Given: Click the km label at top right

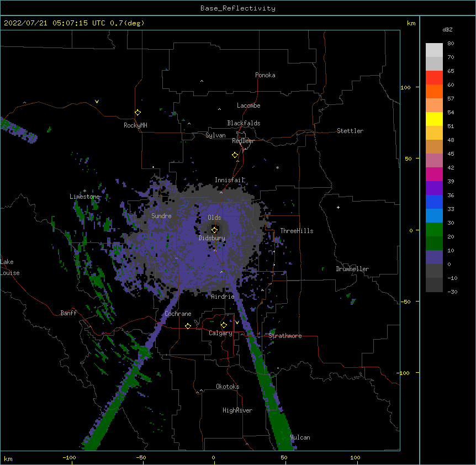Looking at the screenshot, I should pyautogui.click(x=411, y=23).
